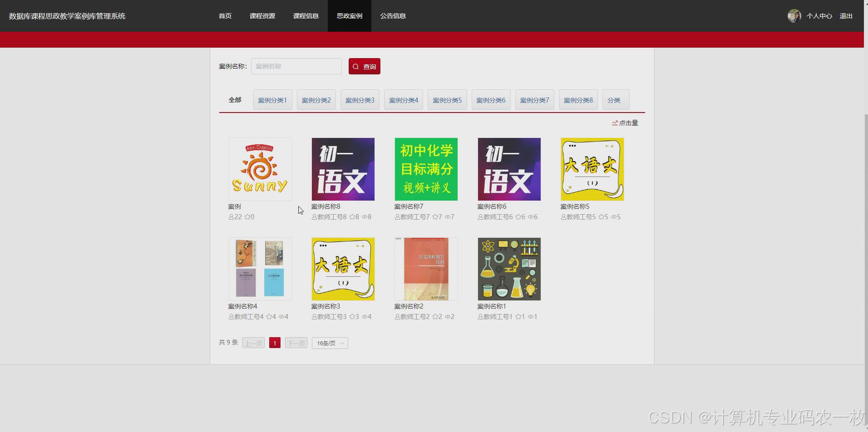Open the 案例名称8 case thumbnail
The image size is (868, 432).
343,169
